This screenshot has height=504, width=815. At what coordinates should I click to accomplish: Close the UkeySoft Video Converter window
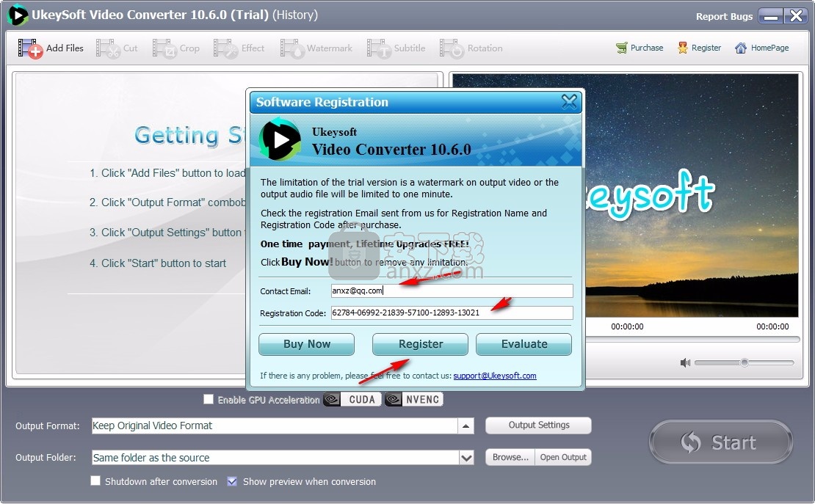click(x=796, y=16)
